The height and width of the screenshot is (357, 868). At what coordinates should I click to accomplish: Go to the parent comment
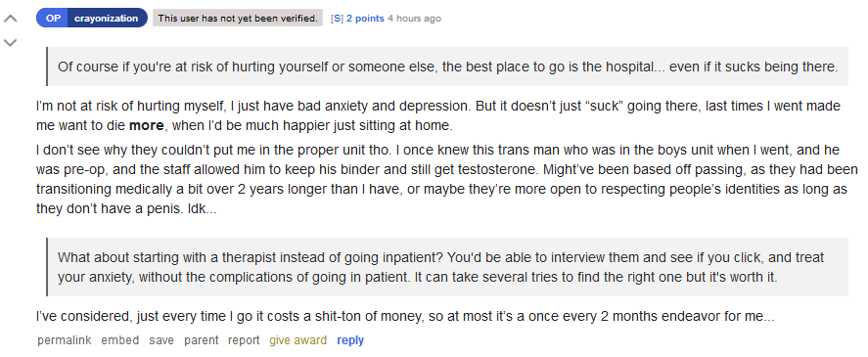[x=202, y=340]
